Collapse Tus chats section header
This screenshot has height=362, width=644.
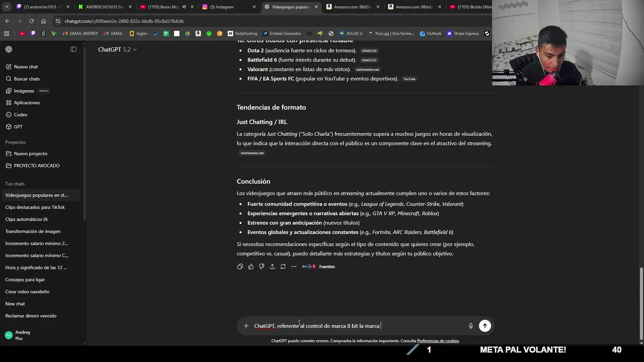15,184
